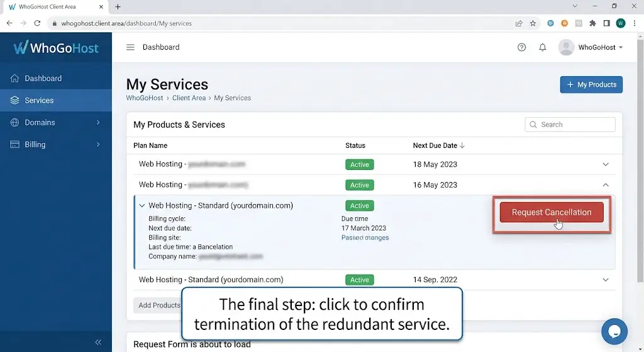Open the Chrome profile avatar W

point(621,23)
